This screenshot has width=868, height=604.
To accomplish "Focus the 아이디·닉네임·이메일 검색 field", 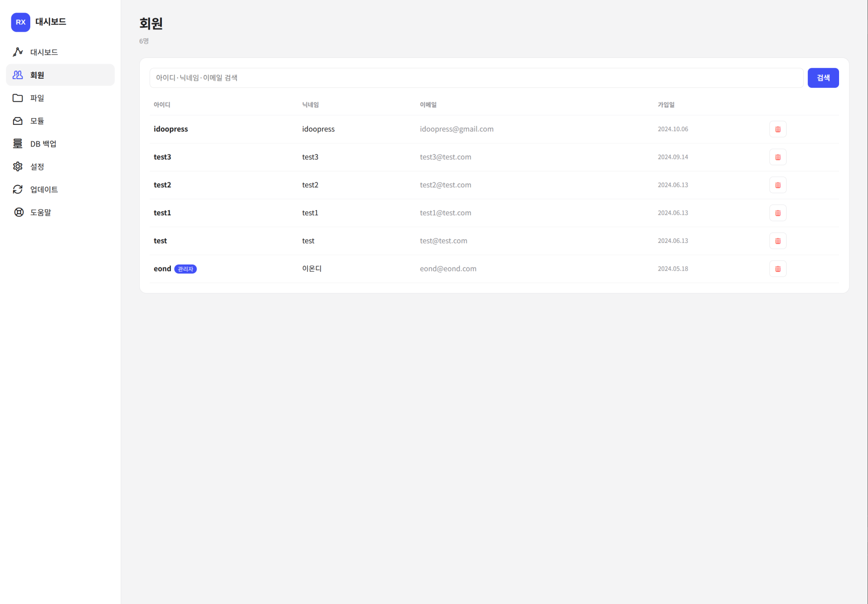I will pyautogui.click(x=476, y=78).
